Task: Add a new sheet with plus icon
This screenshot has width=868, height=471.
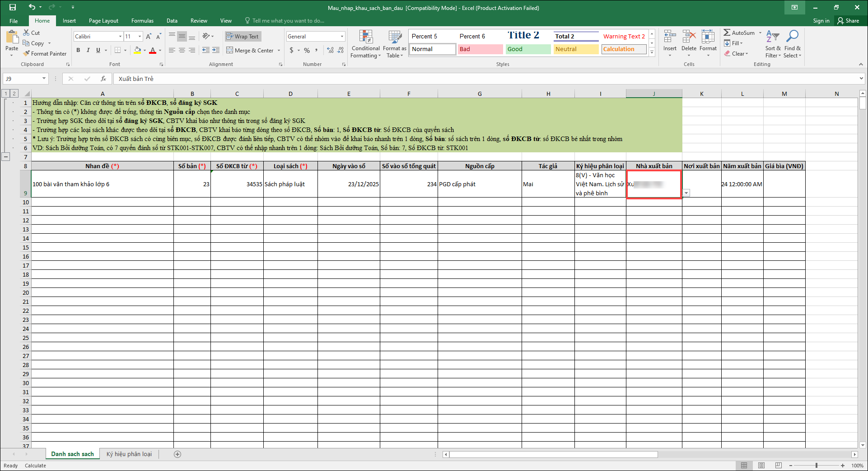Action: [177, 454]
